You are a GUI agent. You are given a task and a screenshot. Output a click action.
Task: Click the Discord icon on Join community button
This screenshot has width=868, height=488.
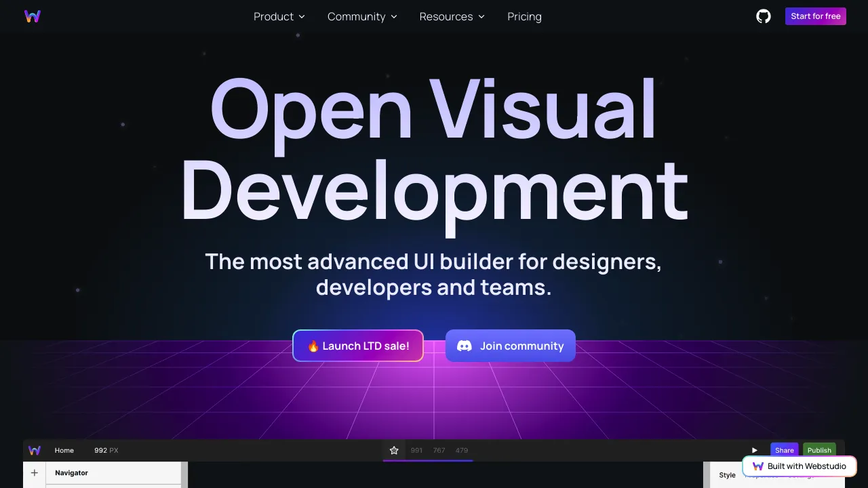pyautogui.click(x=464, y=346)
